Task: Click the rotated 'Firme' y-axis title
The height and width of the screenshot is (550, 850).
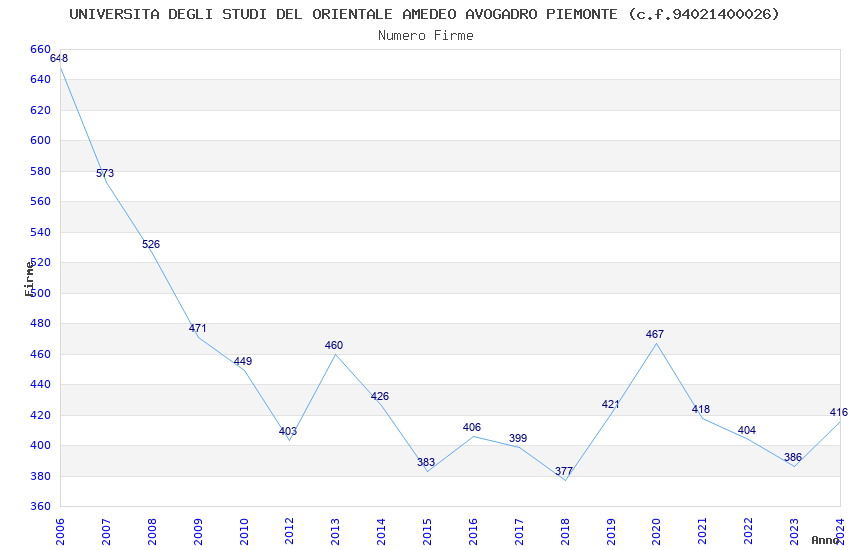Action: click(30, 279)
